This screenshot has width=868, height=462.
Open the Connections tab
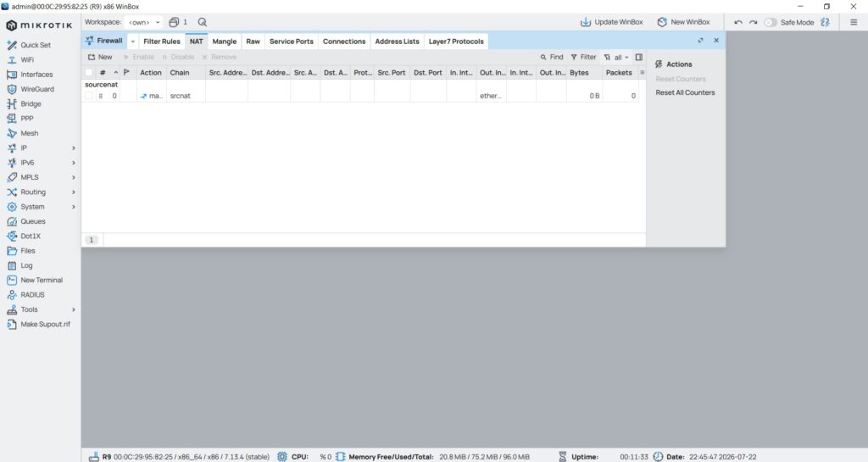(344, 42)
